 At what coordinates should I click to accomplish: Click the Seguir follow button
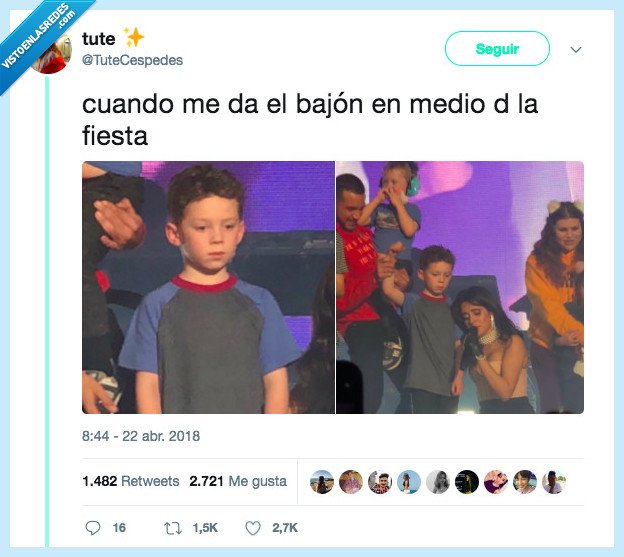click(497, 49)
